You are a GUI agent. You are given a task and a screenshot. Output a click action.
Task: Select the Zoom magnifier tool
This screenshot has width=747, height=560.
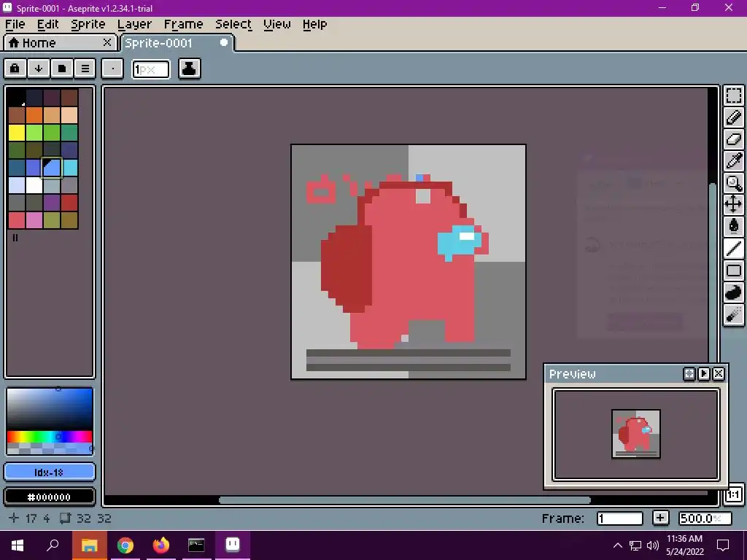(x=734, y=183)
